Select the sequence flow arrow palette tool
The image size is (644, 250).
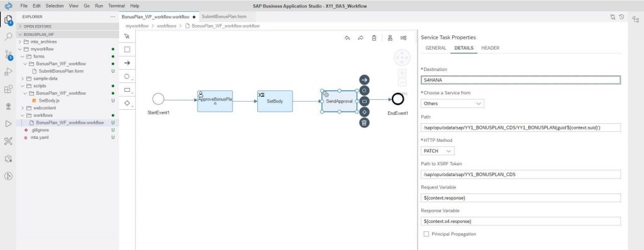click(x=127, y=63)
